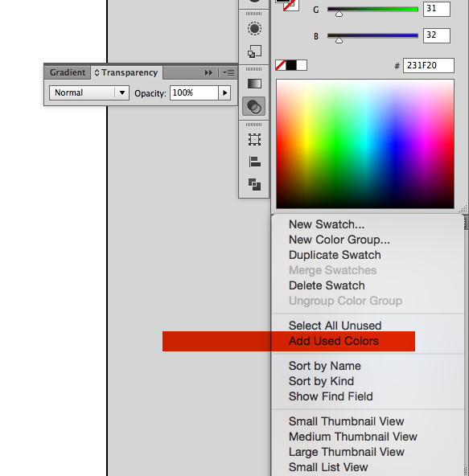Open the Transform panel icon in dock
The height and width of the screenshot is (476, 469).
254,140
